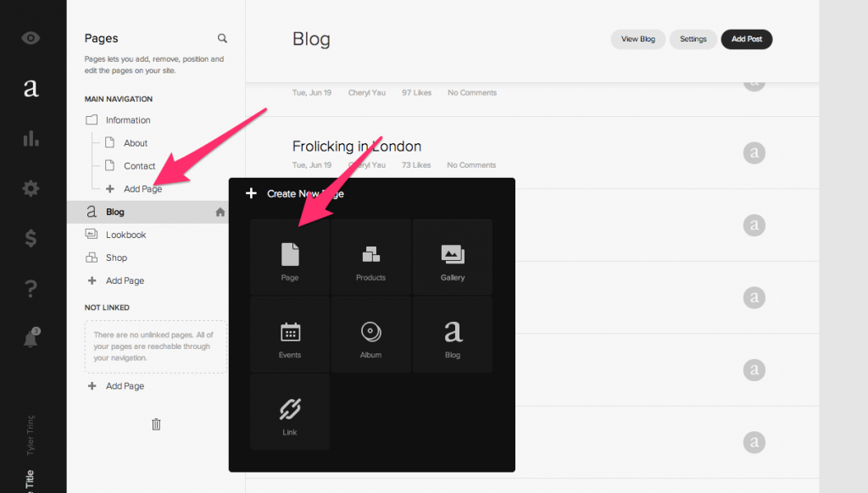The width and height of the screenshot is (868, 493).
Task: Pick the Link page type
Action: coord(289,412)
